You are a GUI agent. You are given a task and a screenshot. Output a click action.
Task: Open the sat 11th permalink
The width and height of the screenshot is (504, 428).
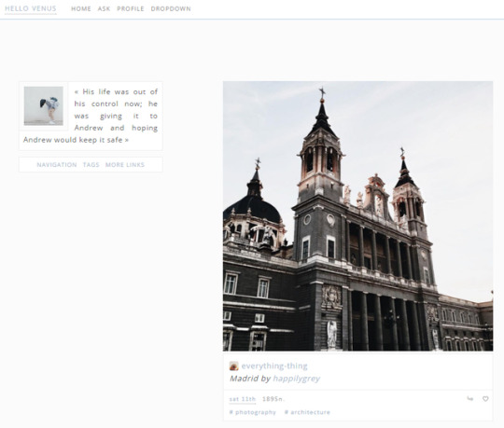coord(243,399)
